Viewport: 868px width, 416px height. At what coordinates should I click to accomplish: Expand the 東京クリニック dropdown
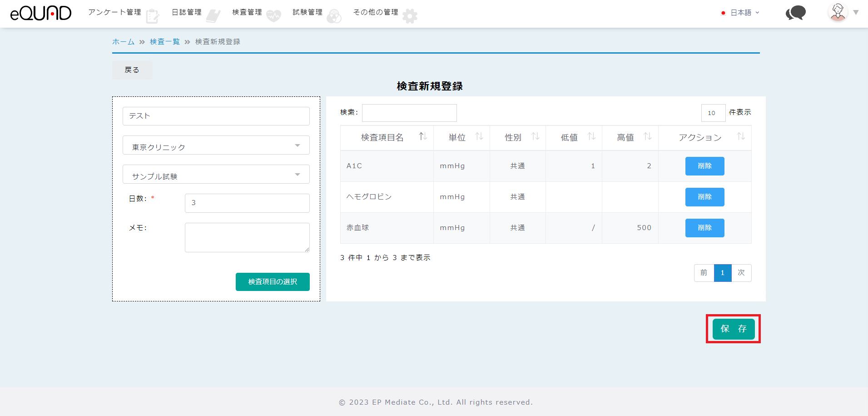pyautogui.click(x=216, y=145)
